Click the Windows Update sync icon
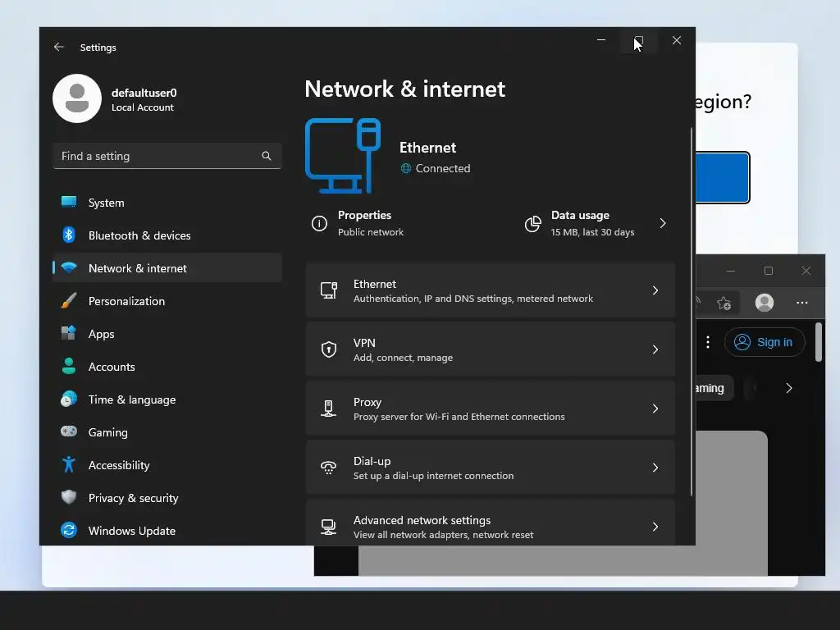The width and height of the screenshot is (840, 630). coord(69,530)
